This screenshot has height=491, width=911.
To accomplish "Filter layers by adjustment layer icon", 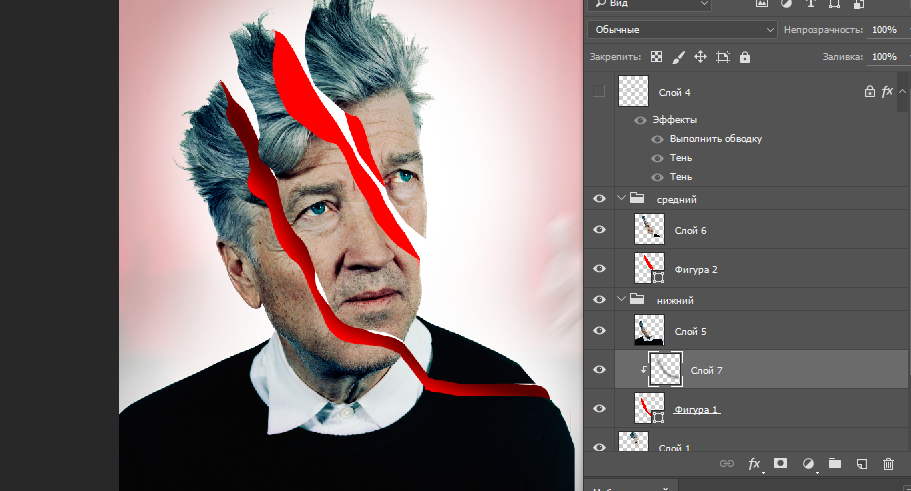I will (x=786, y=3).
